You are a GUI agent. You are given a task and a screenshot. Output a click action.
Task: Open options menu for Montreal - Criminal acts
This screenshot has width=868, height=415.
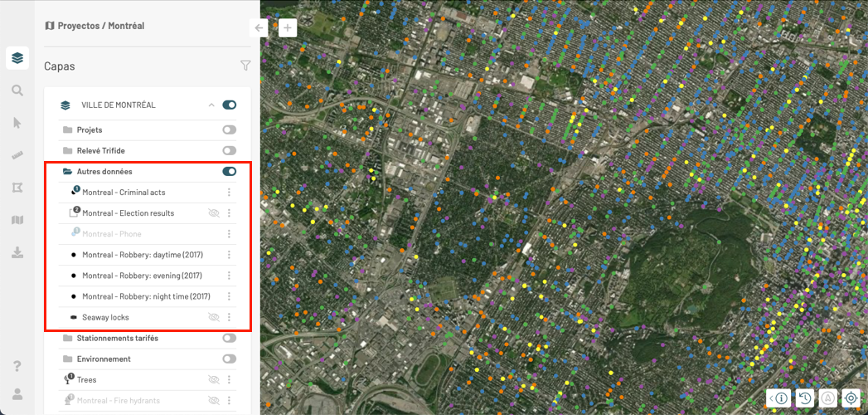229,193
